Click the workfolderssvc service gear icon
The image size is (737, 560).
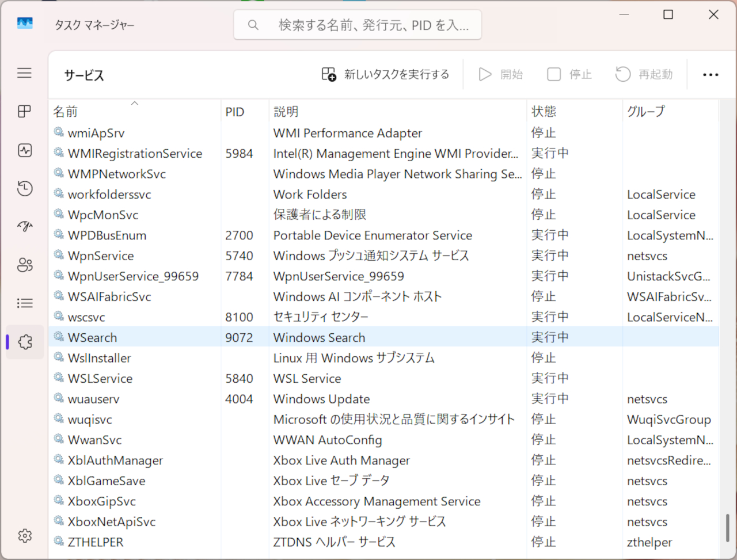click(x=59, y=194)
